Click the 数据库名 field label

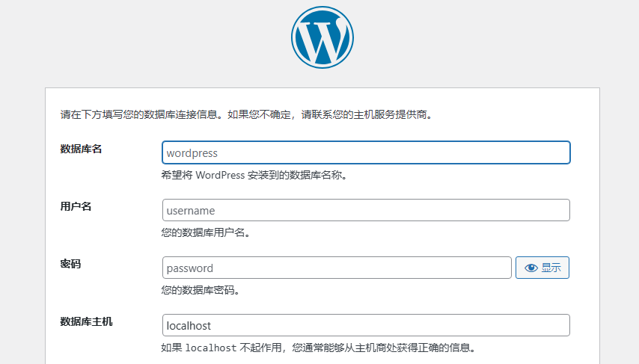click(x=81, y=149)
